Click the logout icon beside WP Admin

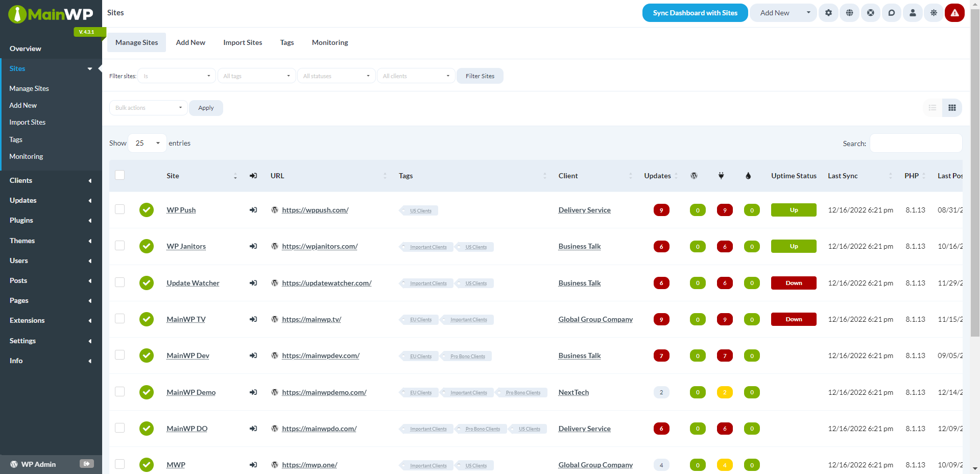click(87, 464)
